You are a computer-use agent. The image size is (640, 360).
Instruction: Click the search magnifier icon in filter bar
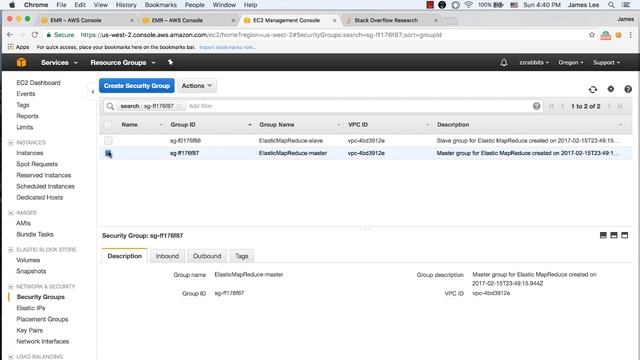point(110,106)
